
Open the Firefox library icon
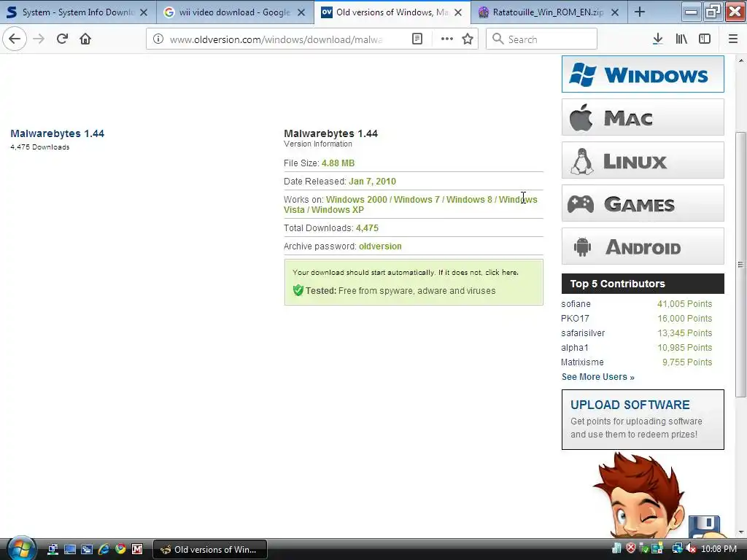681,39
